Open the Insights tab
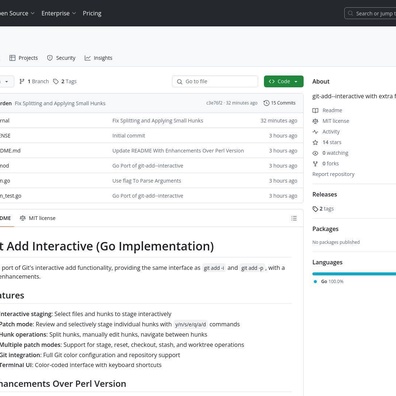This screenshot has width=396, height=396. [98, 58]
